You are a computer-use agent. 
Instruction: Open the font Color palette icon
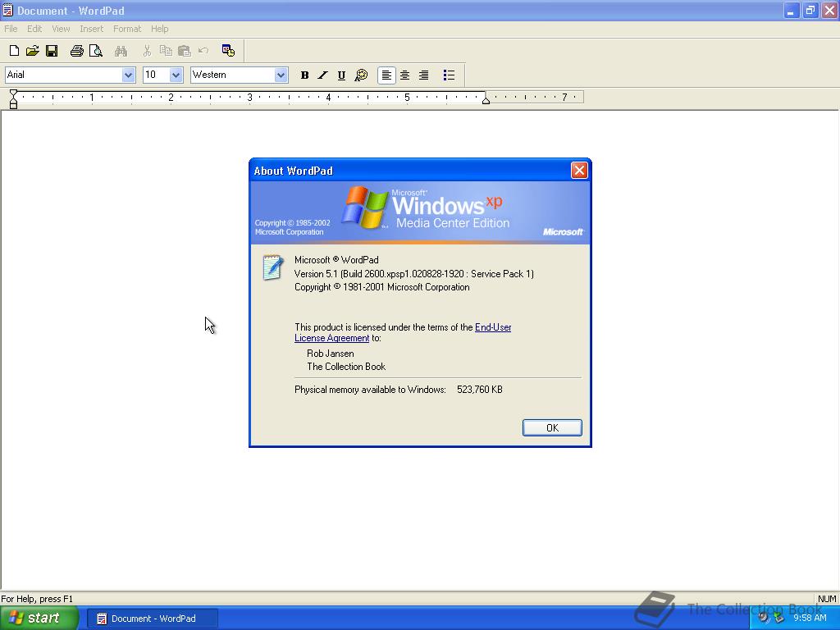click(x=361, y=75)
